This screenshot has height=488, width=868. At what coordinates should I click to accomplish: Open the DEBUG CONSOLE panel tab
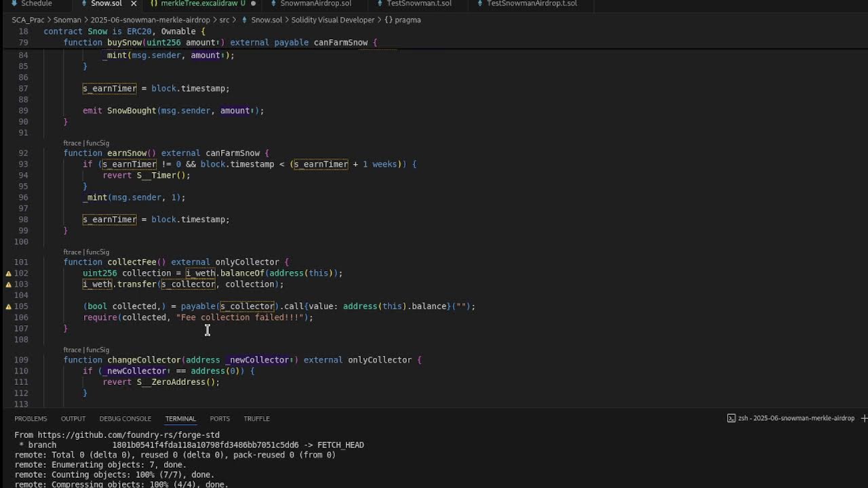tap(125, 418)
